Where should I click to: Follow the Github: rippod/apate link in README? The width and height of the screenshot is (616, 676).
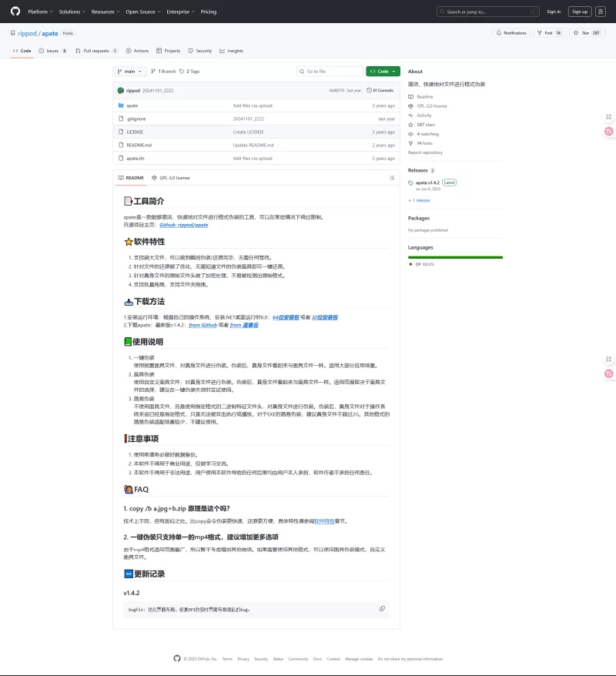[x=183, y=225]
